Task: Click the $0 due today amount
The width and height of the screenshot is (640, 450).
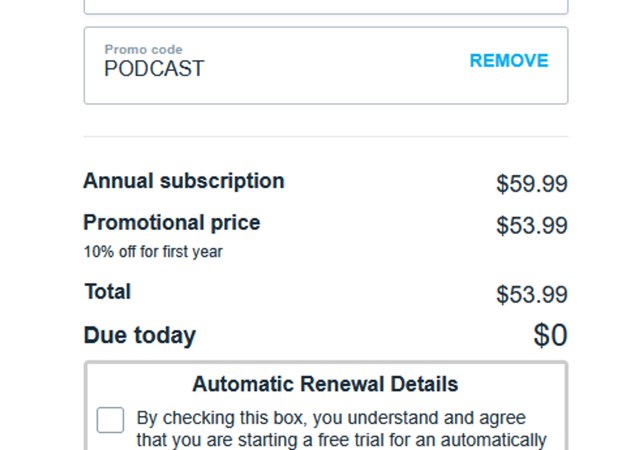Action: click(550, 335)
